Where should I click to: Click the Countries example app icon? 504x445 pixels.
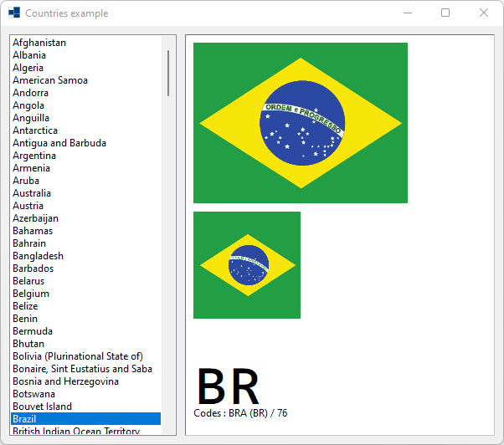[14, 13]
